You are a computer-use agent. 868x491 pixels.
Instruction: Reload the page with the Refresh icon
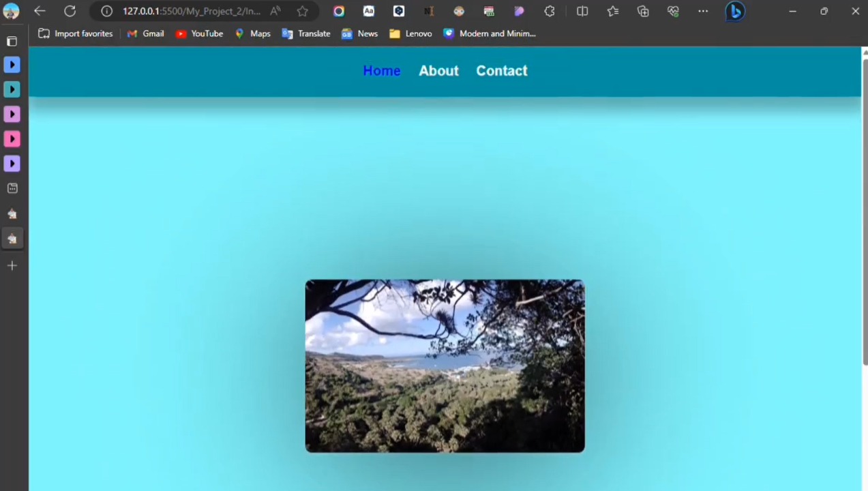(x=70, y=11)
